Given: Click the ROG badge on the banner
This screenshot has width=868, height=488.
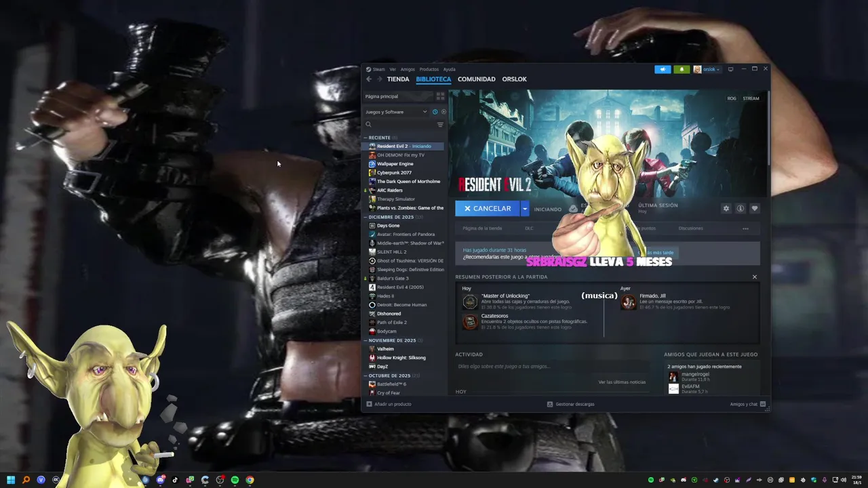Looking at the screenshot, I should 732,98.
